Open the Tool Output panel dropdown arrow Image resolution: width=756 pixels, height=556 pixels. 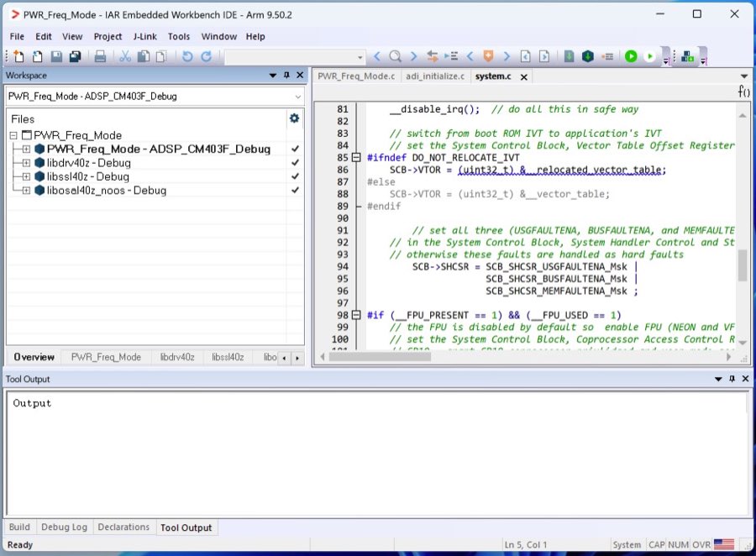tap(718, 379)
